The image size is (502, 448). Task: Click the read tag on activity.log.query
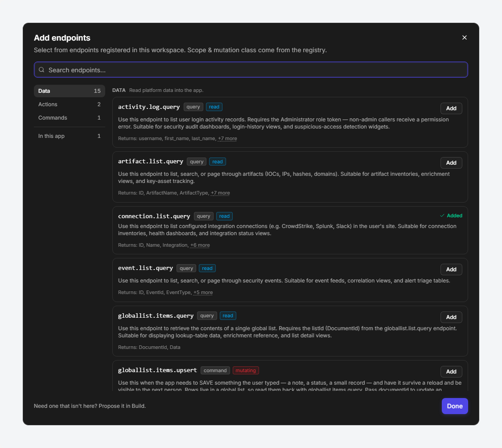click(214, 107)
